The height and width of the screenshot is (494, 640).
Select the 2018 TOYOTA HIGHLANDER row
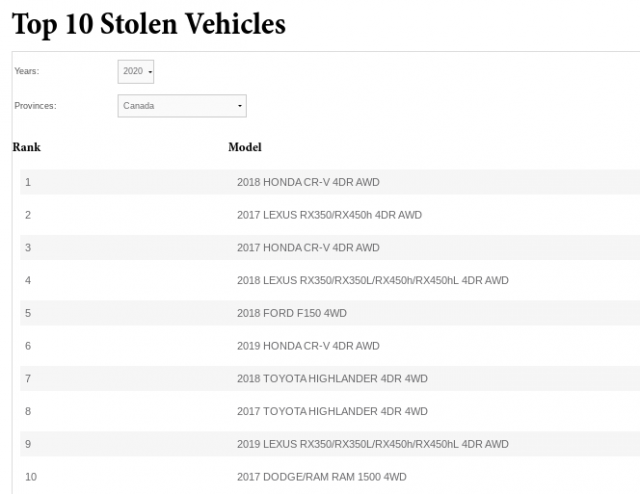330,378
